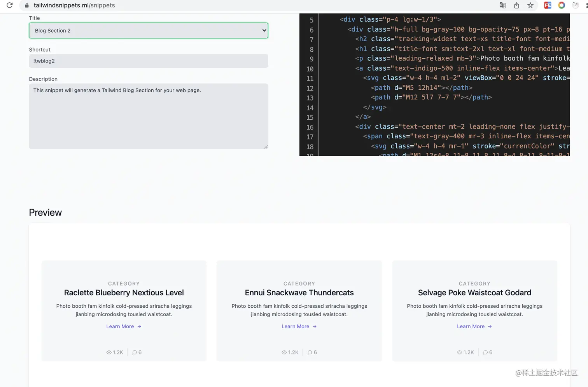Click the !twblog2 shortcut field

[149, 61]
